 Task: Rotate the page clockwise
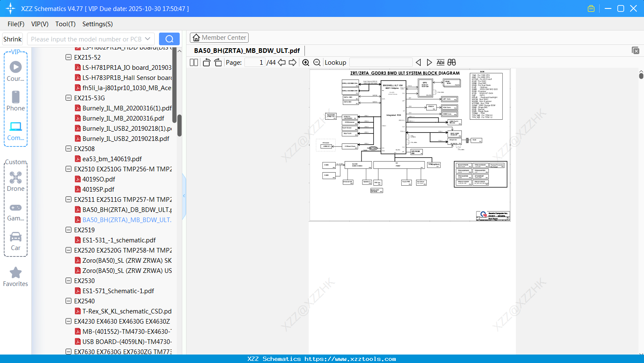tap(218, 63)
